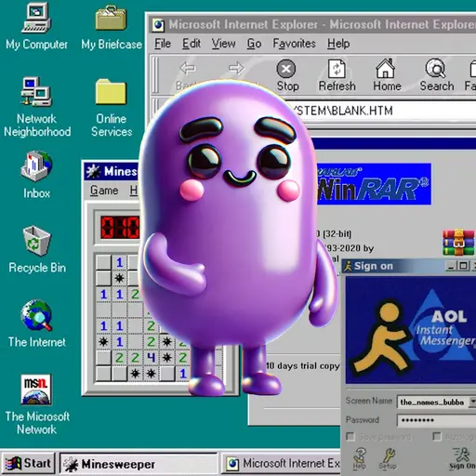Image resolution: width=476 pixels, height=476 pixels.
Task: Minimize the AIM Sign on window
Action: tap(451, 266)
